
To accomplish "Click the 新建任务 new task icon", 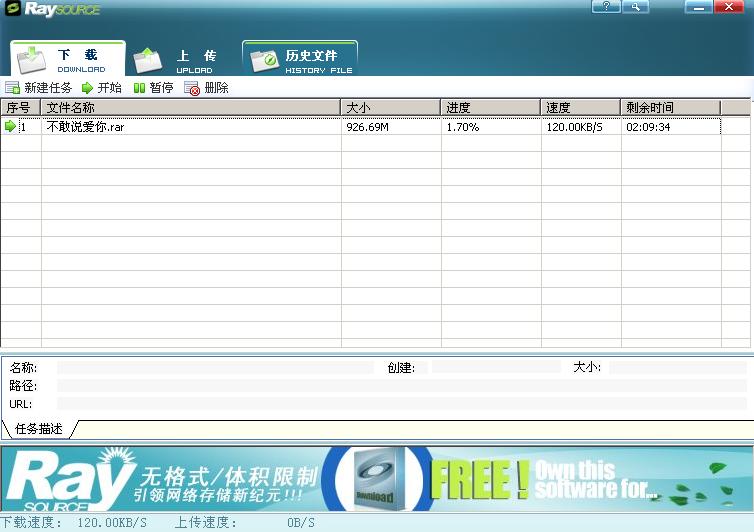I will (12, 88).
